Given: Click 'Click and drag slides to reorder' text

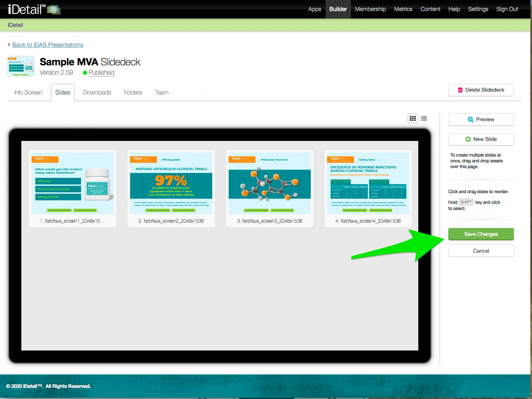Looking at the screenshot, I should coord(478,192).
